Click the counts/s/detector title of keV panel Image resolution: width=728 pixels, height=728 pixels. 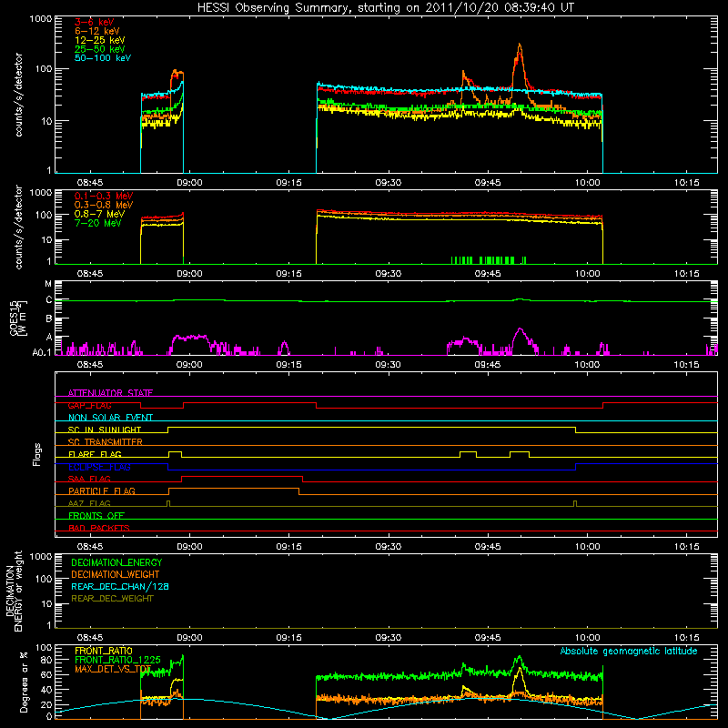(18, 95)
